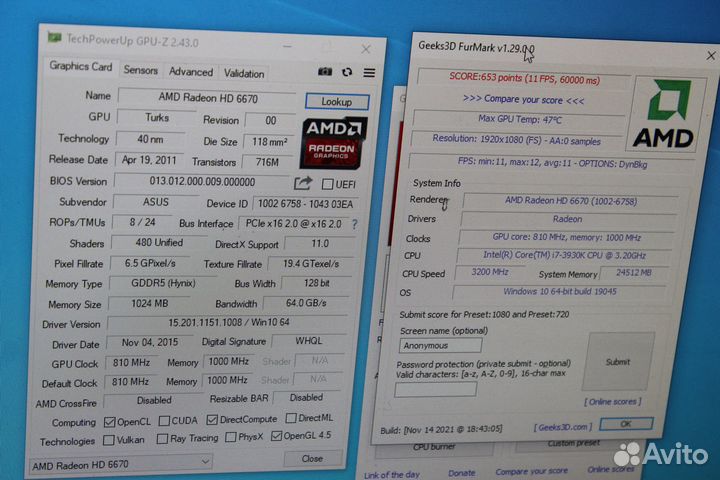This screenshot has height=480, width=720.
Task: Refresh GPU-Z data with the refresh icon
Action: pos(347,72)
